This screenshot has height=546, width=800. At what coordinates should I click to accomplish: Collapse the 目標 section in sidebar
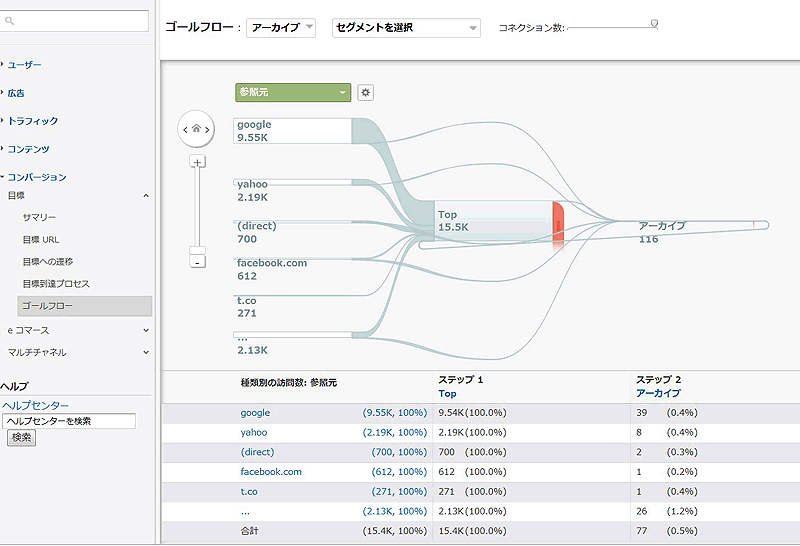146,196
